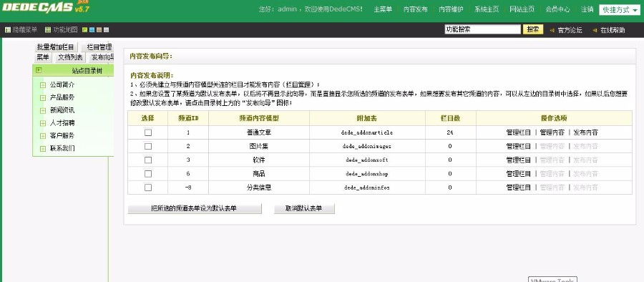This screenshot has height=282, width=644.
Task: Open 联系我们 in directory tree
Action: point(62,148)
